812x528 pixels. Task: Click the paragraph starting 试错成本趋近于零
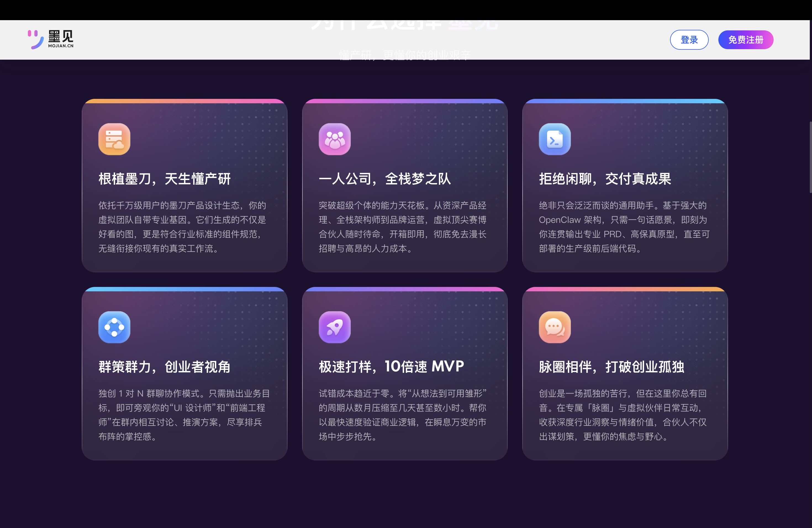point(403,415)
